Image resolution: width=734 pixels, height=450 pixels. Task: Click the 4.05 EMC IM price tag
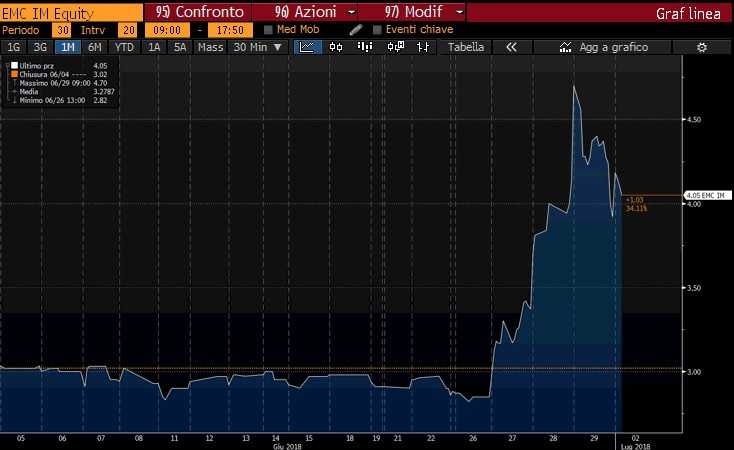tap(707, 195)
